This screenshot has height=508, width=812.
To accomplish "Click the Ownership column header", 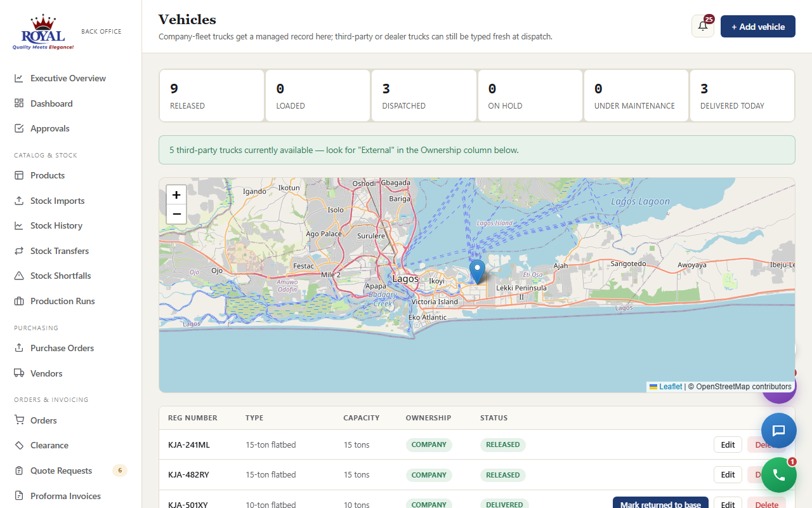I will pyautogui.click(x=429, y=418).
